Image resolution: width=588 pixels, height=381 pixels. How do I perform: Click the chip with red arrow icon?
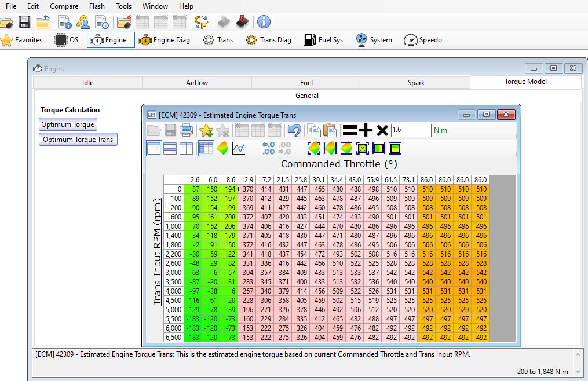pyautogui.click(x=242, y=22)
